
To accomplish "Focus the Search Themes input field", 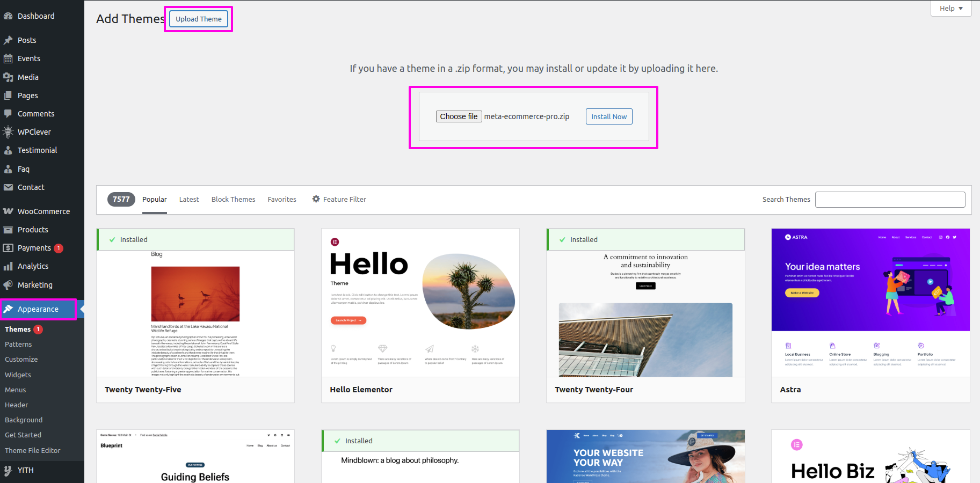I will [890, 200].
